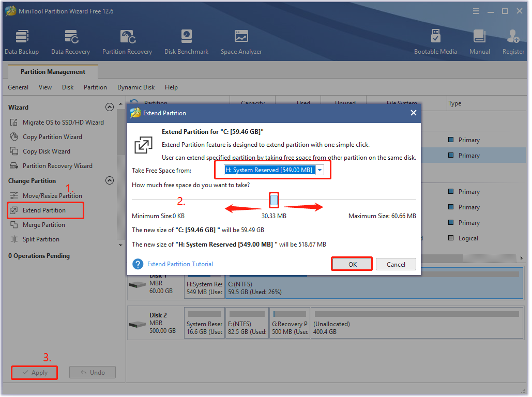Open the hamburger menu in title bar

[x=476, y=11]
